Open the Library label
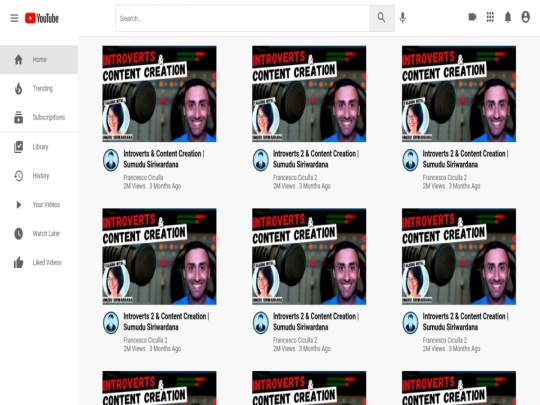The width and height of the screenshot is (540, 405). [x=40, y=147]
